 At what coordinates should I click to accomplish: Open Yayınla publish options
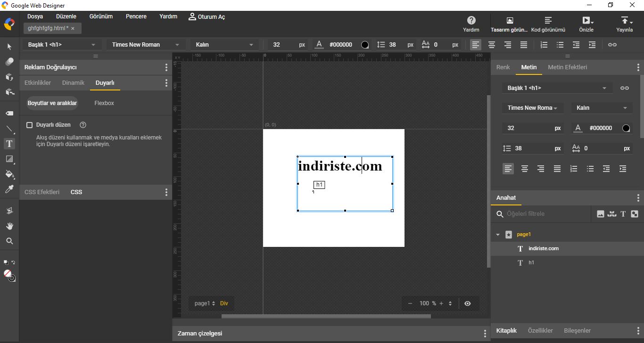(625, 24)
